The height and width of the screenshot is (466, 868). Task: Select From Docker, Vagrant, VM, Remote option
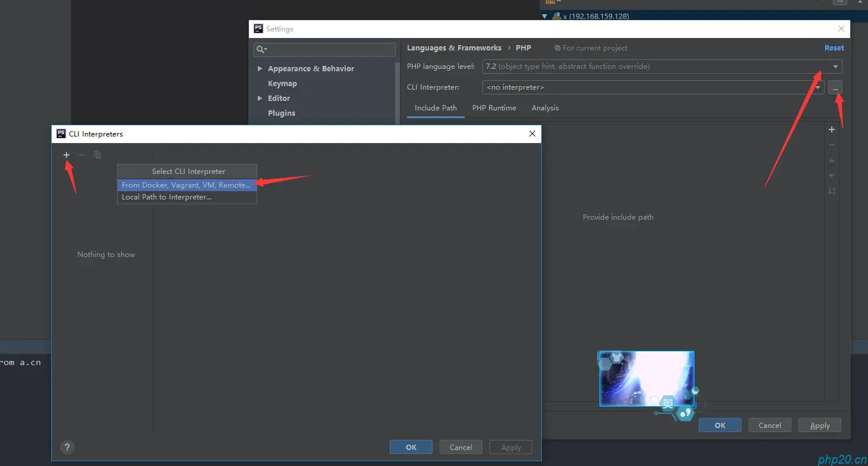(187, 185)
